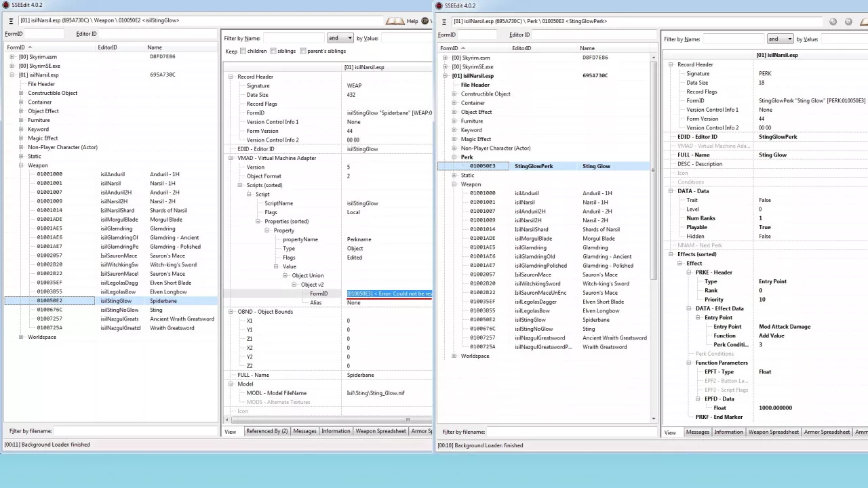This screenshot has width=868, height=488.
Task: Open Weapon Spreadsheet tab in Perk window
Action: point(773,432)
